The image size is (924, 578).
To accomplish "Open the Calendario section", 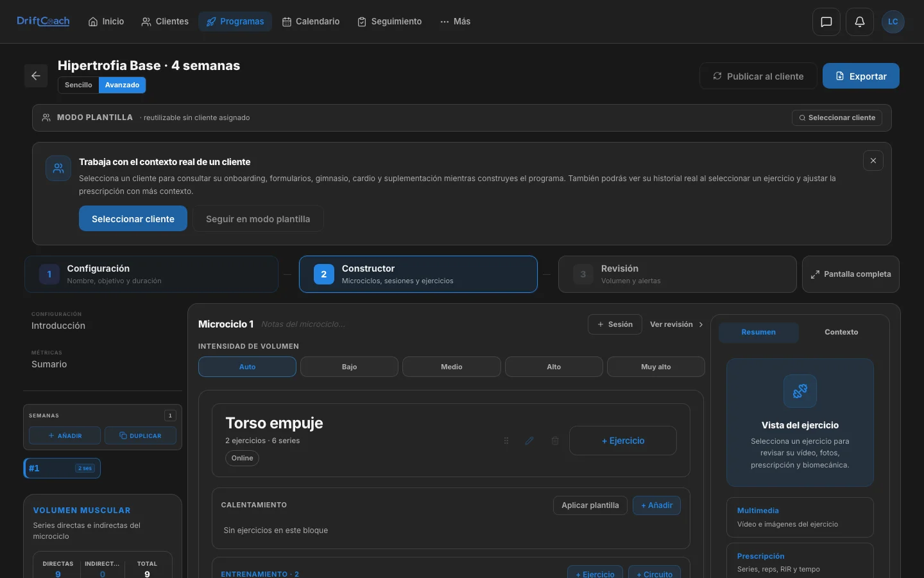I will pos(311,21).
